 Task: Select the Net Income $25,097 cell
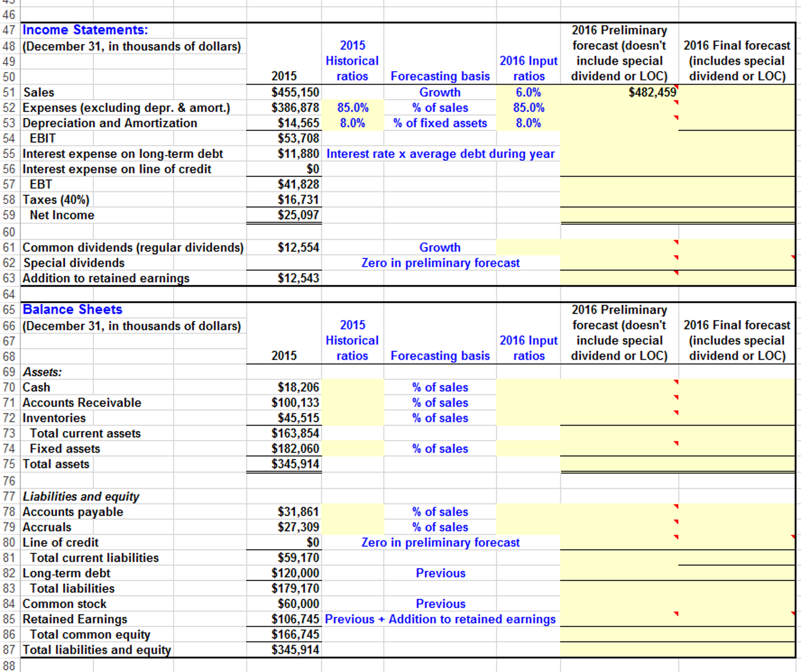point(298,215)
